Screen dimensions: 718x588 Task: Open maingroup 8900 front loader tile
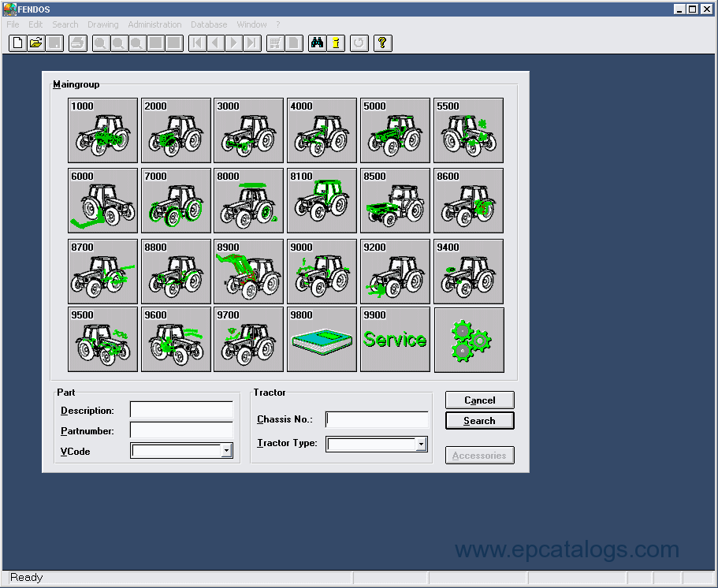pos(248,271)
